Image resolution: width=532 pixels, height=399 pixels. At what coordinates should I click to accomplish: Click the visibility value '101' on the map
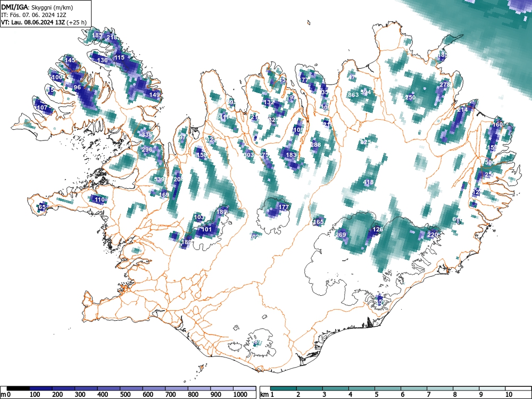(206, 229)
